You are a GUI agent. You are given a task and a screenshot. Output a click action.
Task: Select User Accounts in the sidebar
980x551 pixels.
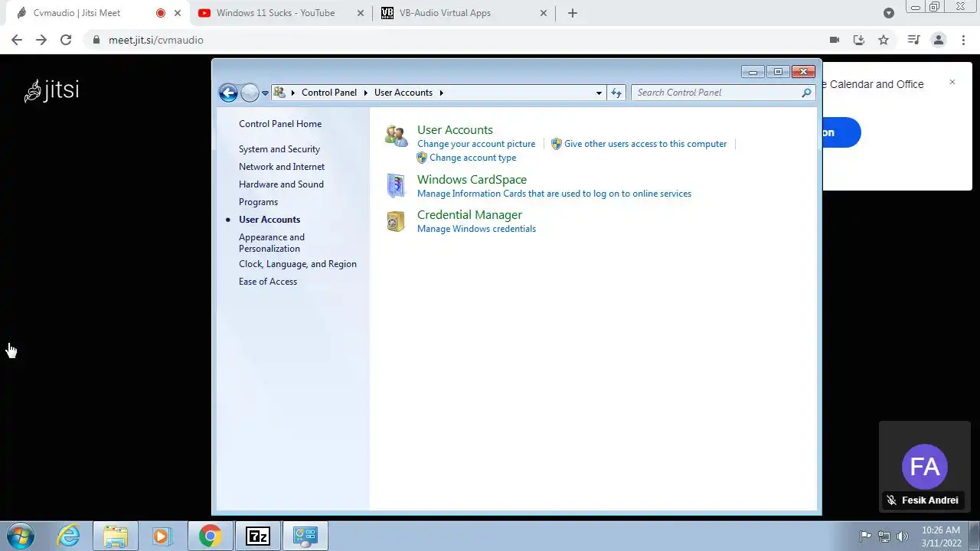pos(269,220)
